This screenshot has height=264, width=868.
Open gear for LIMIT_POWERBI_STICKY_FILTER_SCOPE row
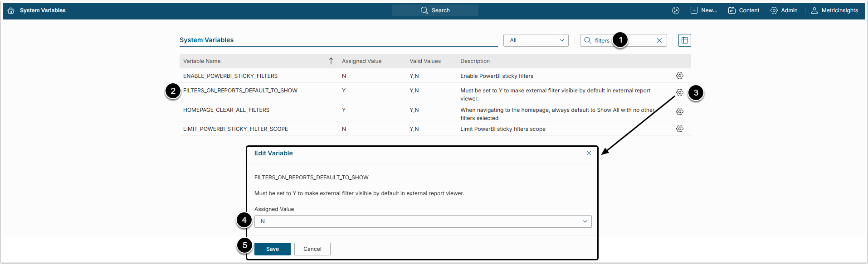point(679,129)
